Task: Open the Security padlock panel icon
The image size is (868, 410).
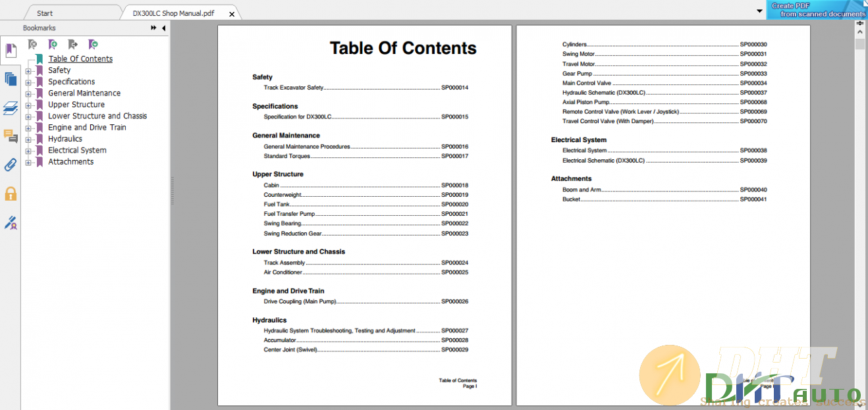Action: (11, 193)
